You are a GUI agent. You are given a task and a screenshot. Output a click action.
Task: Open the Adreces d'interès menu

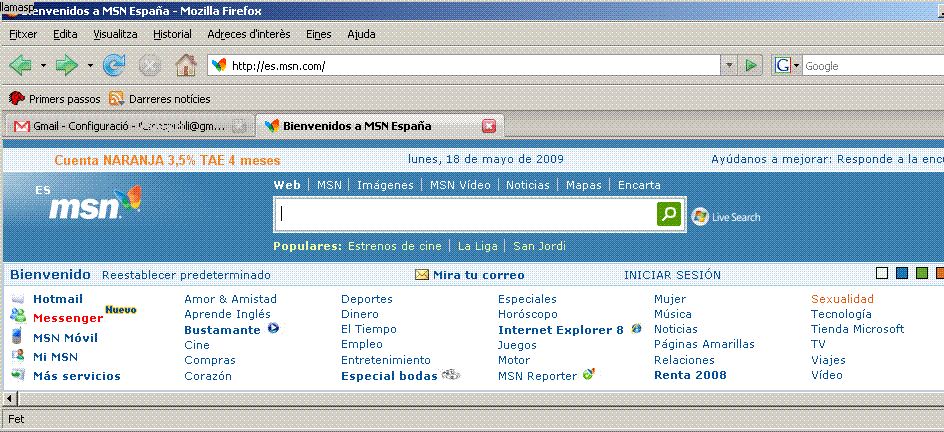click(249, 34)
